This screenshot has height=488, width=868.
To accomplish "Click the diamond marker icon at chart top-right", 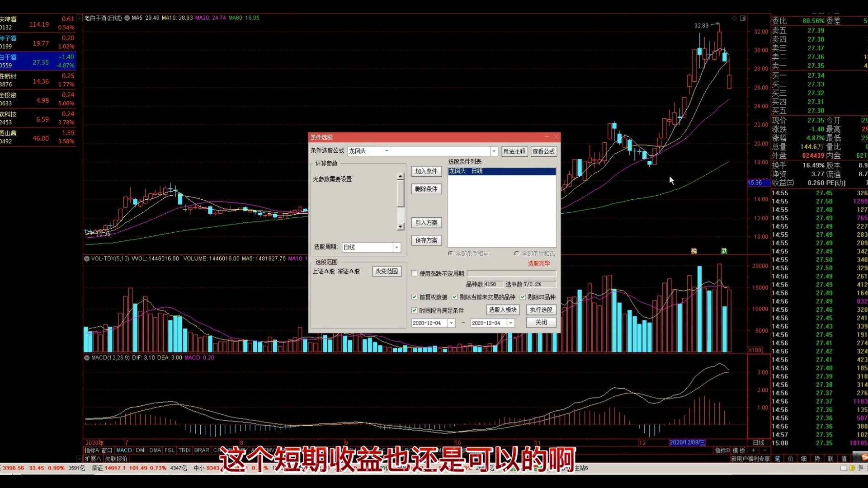I will pyautogui.click(x=734, y=18).
